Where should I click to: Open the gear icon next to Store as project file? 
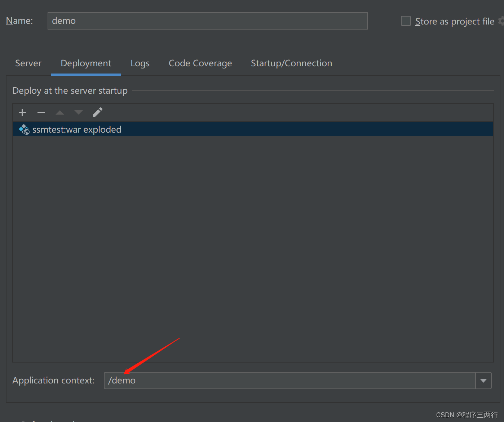501,21
